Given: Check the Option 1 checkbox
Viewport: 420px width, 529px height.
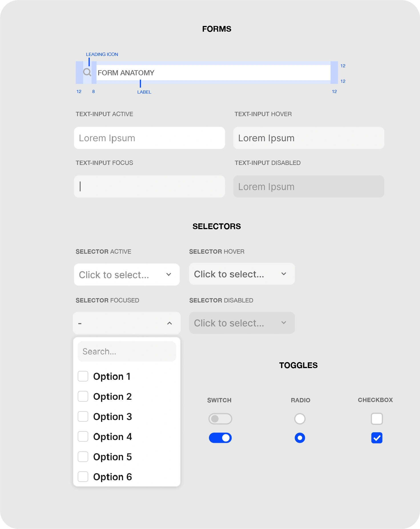Looking at the screenshot, I should click(x=83, y=376).
